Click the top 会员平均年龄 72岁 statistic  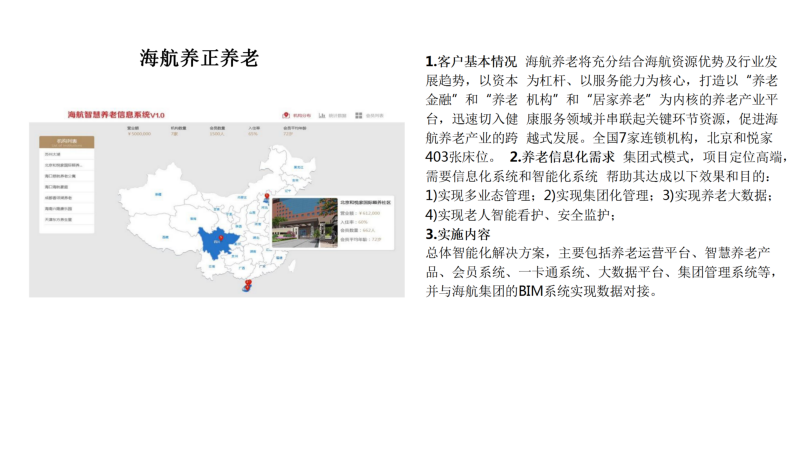pos(294,131)
